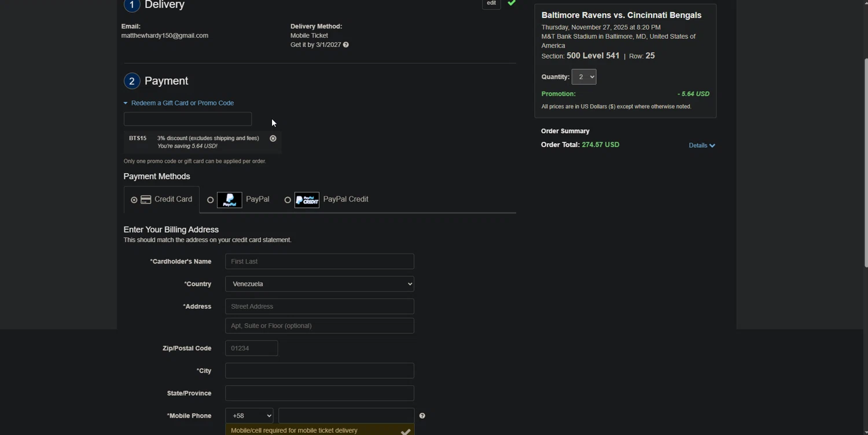Open the Country dropdown showing Venezuela

point(319,284)
